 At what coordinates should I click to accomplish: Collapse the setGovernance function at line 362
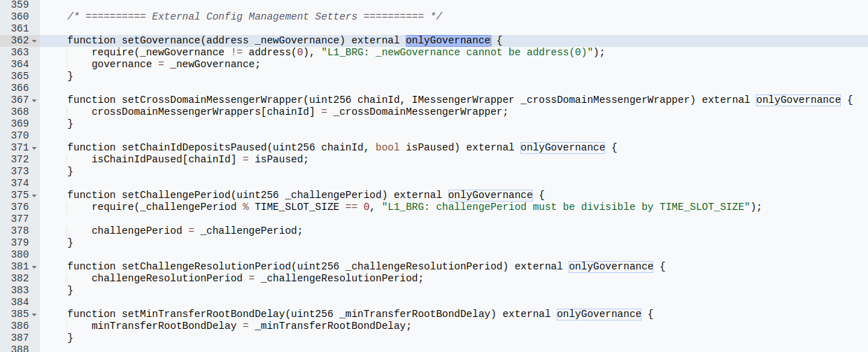point(34,41)
